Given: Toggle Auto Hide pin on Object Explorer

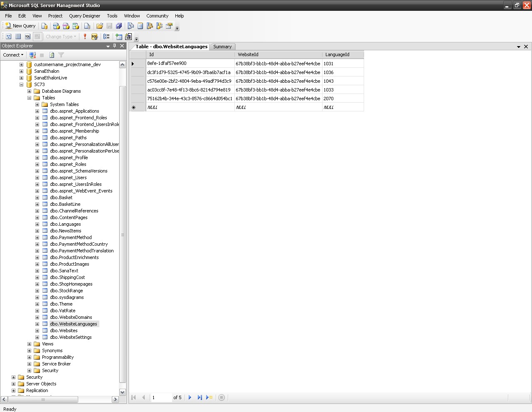Looking at the screenshot, I should pyautogui.click(x=115, y=46).
